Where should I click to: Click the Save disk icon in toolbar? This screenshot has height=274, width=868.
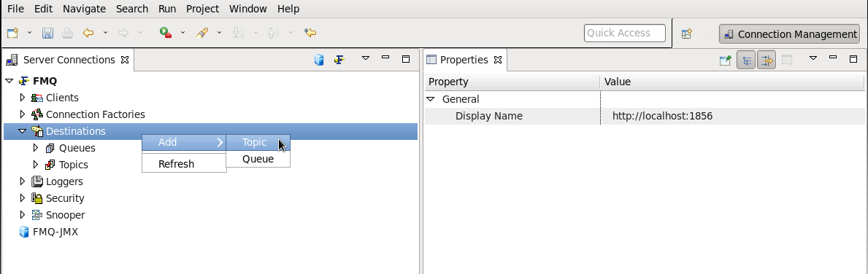47,33
